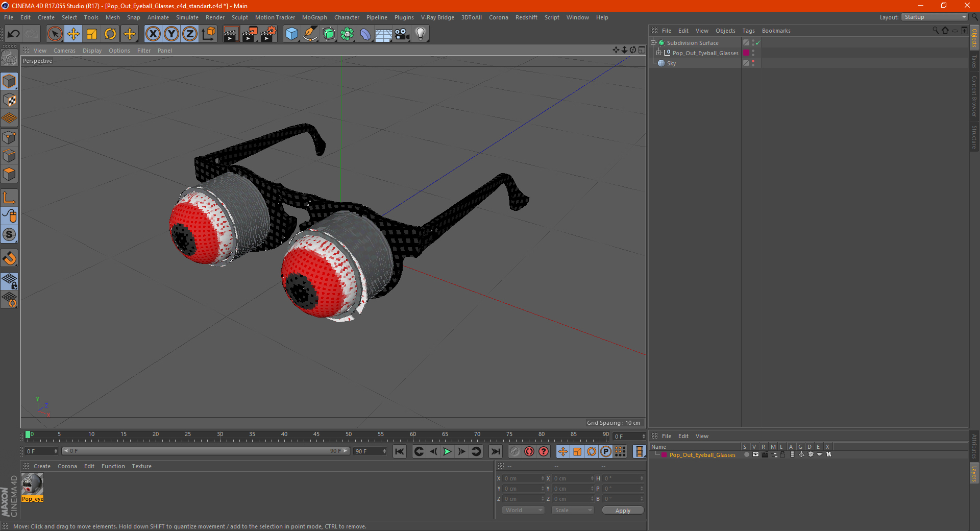Open Edit Render Settings

pyautogui.click(x=268, y=34)
